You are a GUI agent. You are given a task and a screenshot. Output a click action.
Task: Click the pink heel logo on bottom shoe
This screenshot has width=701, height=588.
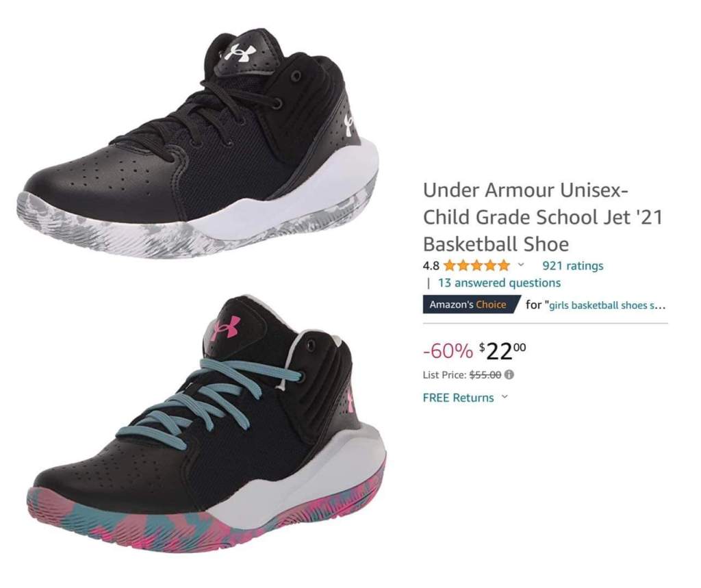(350, 400)
